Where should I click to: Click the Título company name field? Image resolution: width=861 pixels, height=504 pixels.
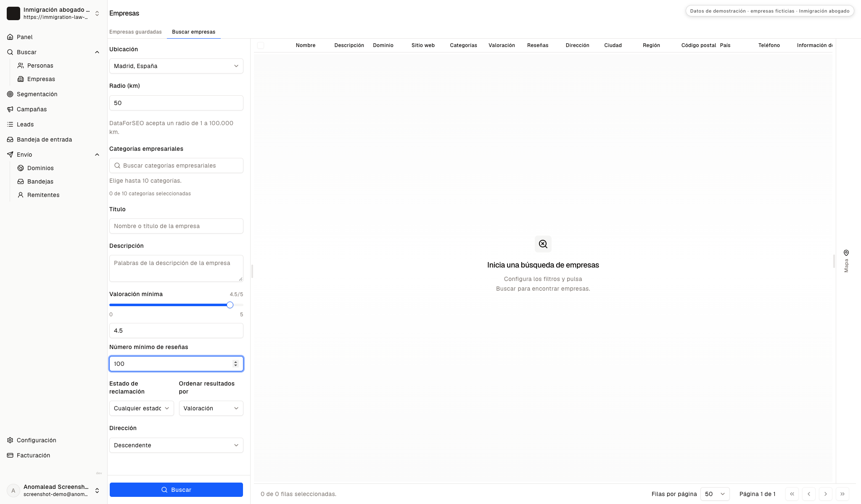176,226
